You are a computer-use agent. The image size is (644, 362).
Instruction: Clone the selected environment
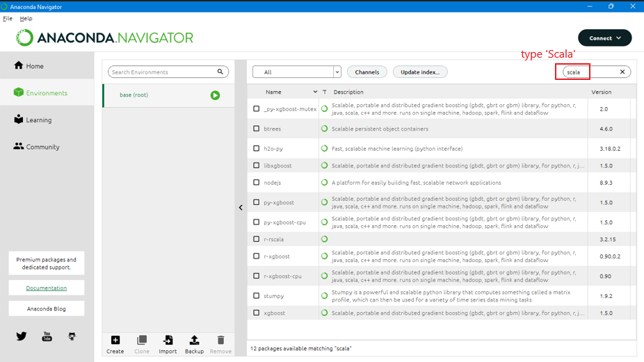tap(142, 345)
